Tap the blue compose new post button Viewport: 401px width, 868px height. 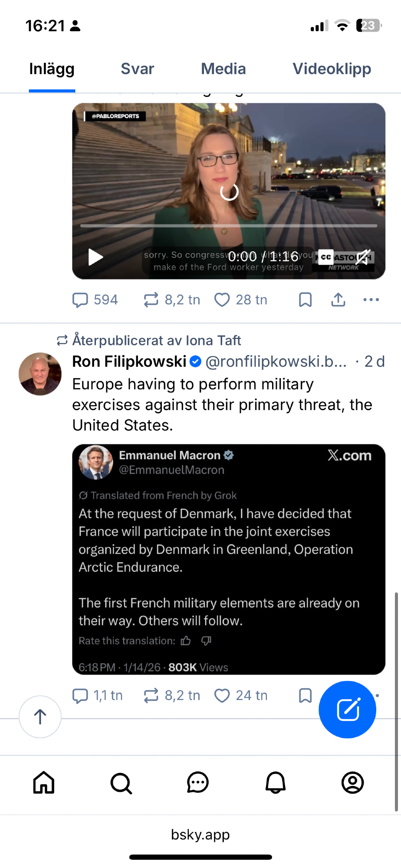(347, 710)
